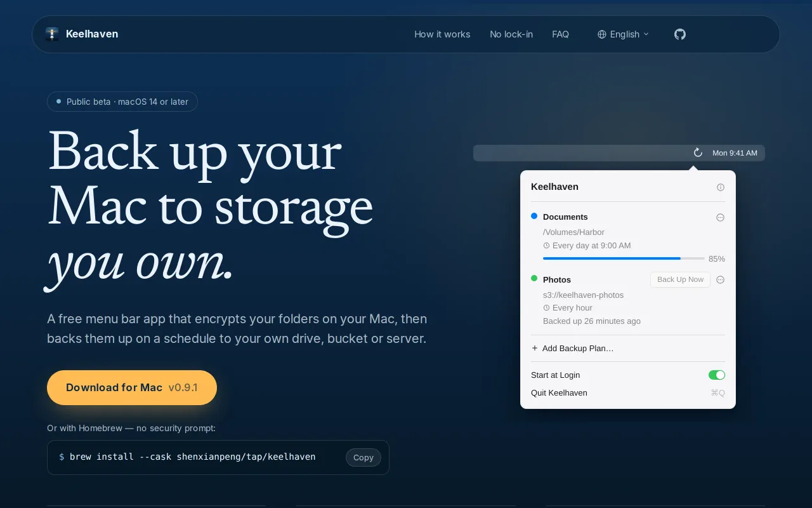This screenshot has width=812, height=508.
Task: Toggle the Start at Login switch
Action: click(717, 375)
